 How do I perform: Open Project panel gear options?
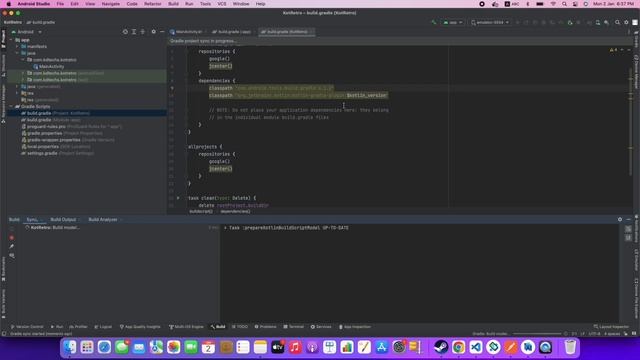[x=153, y=32]
